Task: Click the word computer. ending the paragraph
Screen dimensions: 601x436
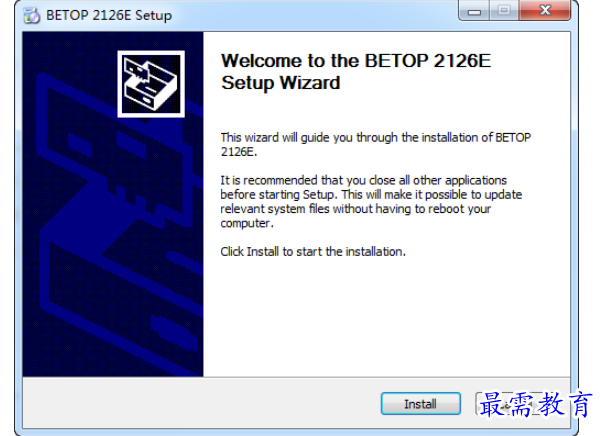Action: point(247,223)
